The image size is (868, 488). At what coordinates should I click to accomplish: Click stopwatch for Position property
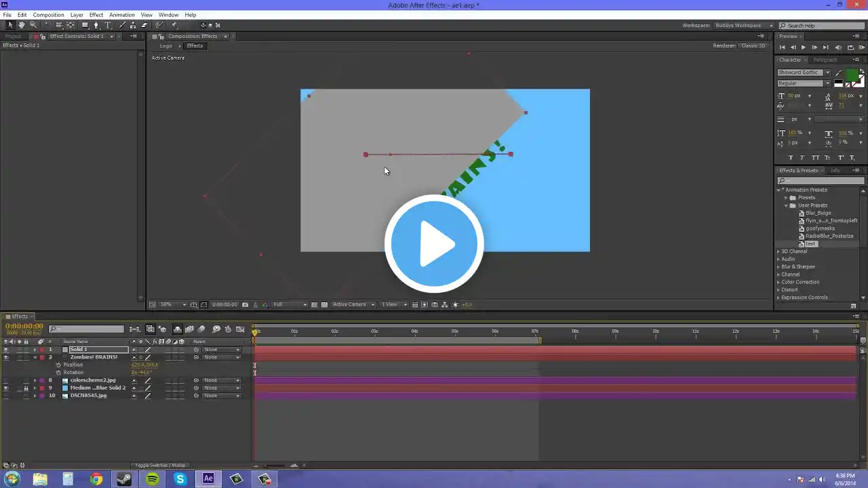tap(58, 365)
